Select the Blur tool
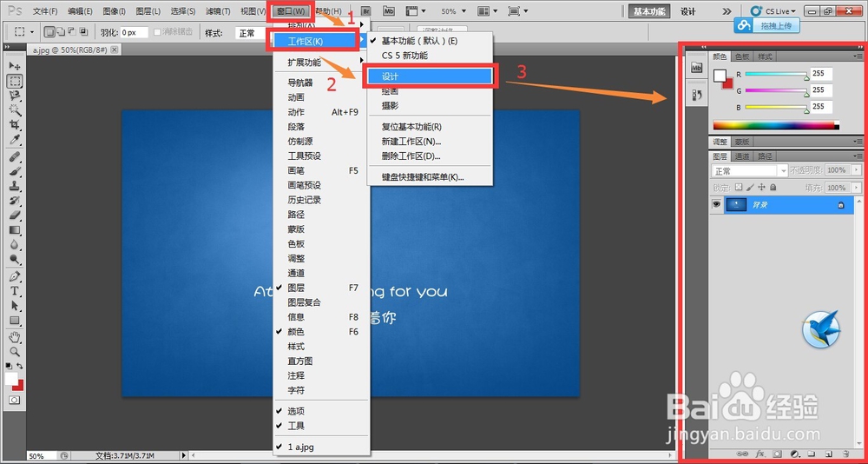Screen dimensions: 868x464 (x=15, y=244)
